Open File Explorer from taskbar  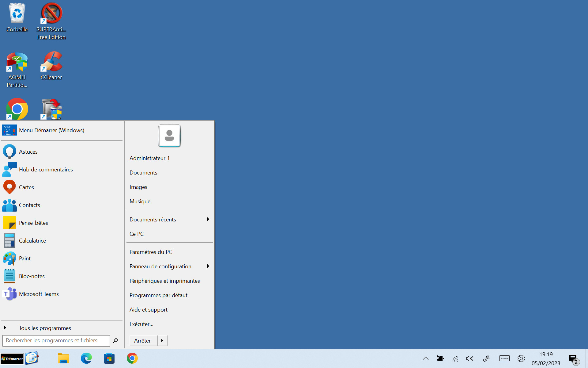coord(63,358)
